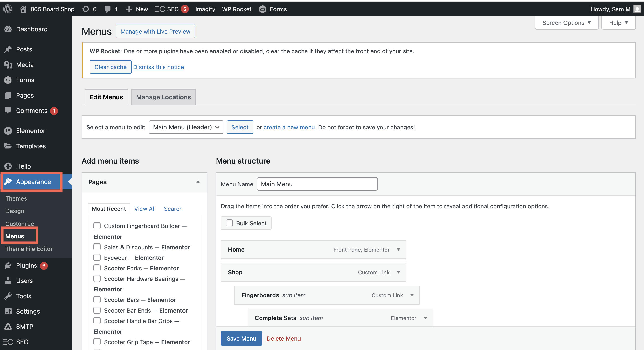This screenshot has width=644, height=350.
Task: Open the Main Menu (Header) menu selector dropdown
Action: click(186, 127)
